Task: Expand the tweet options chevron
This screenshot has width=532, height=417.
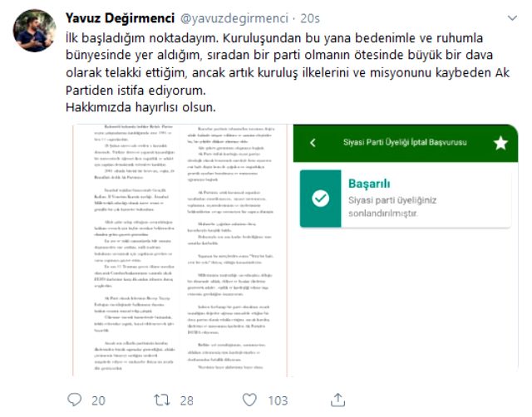Action: pyautogui.click(x=512, y=18)
